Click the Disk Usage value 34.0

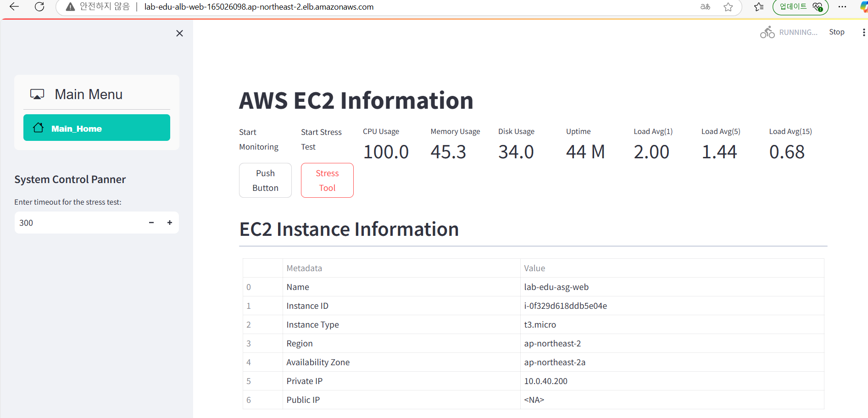[516, 152]
